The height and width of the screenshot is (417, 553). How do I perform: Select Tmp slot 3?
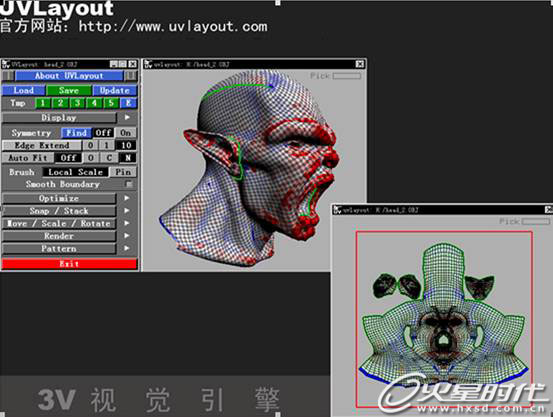tap(77, 103)
